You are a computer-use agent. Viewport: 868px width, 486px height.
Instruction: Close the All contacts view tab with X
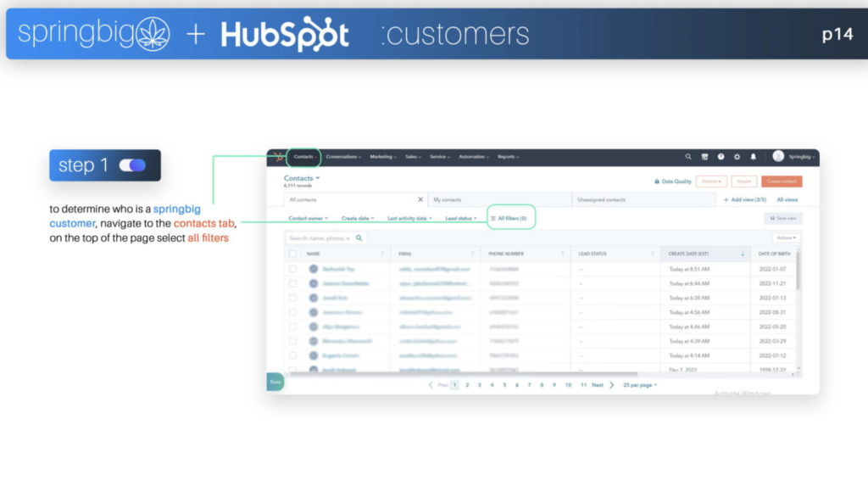[x=420, y=199]
